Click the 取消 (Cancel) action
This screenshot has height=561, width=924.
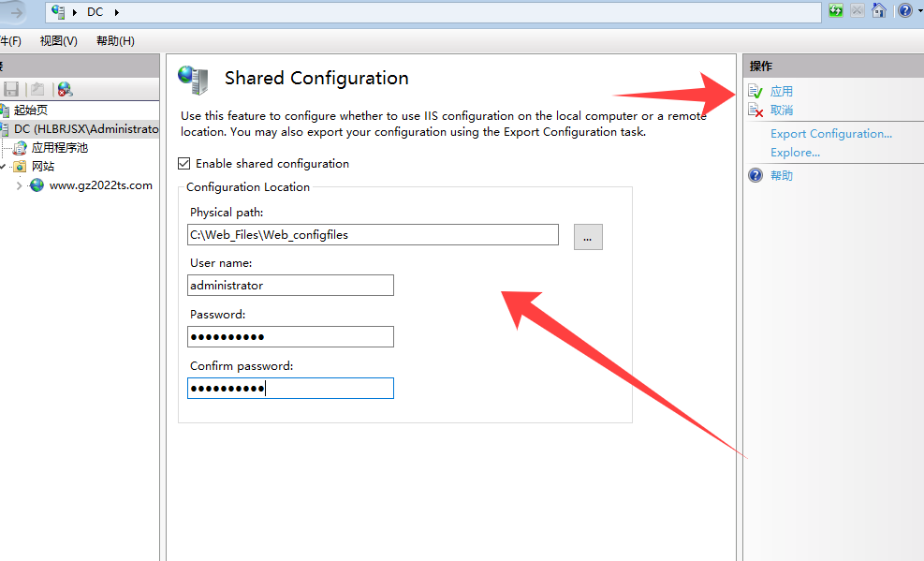pyautogui.click(x=781, y=111)
